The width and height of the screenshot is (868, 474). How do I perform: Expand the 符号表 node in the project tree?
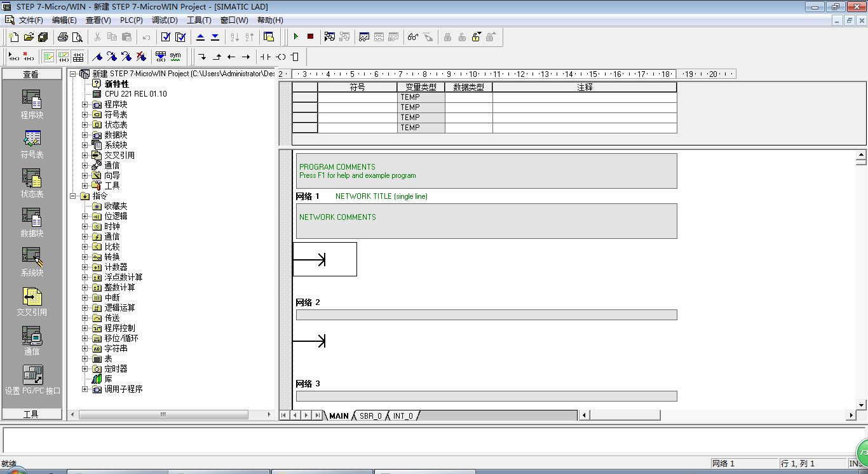pyautogui.click(x=85, y=114)
